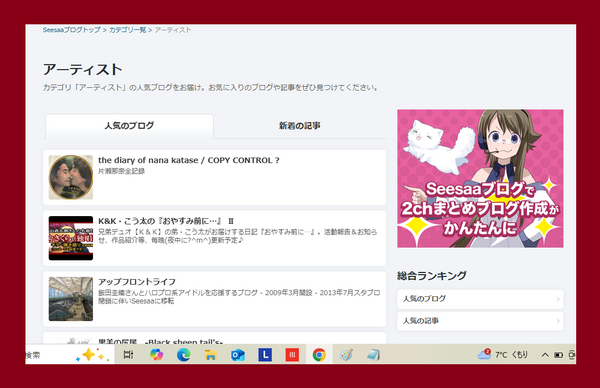Switch to the 人気のブログ tab
Screen dimensions: 600x388
[x=129, y=126]
